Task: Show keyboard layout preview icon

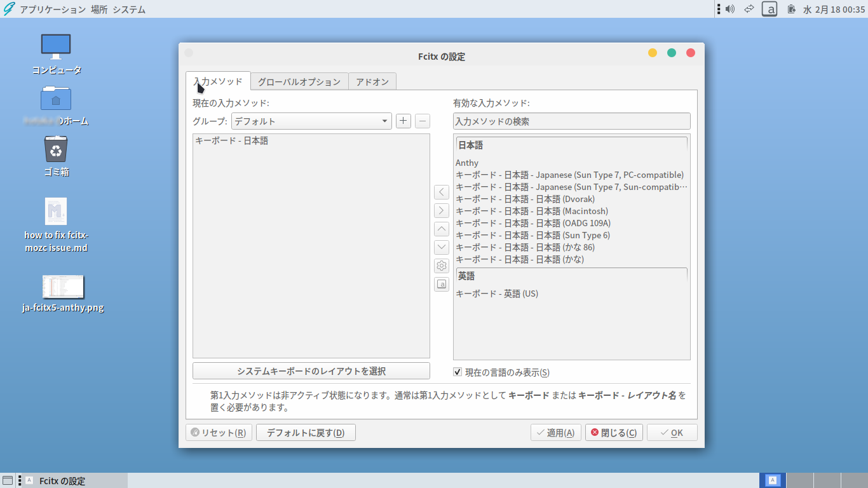Action: tap(441, 284)
